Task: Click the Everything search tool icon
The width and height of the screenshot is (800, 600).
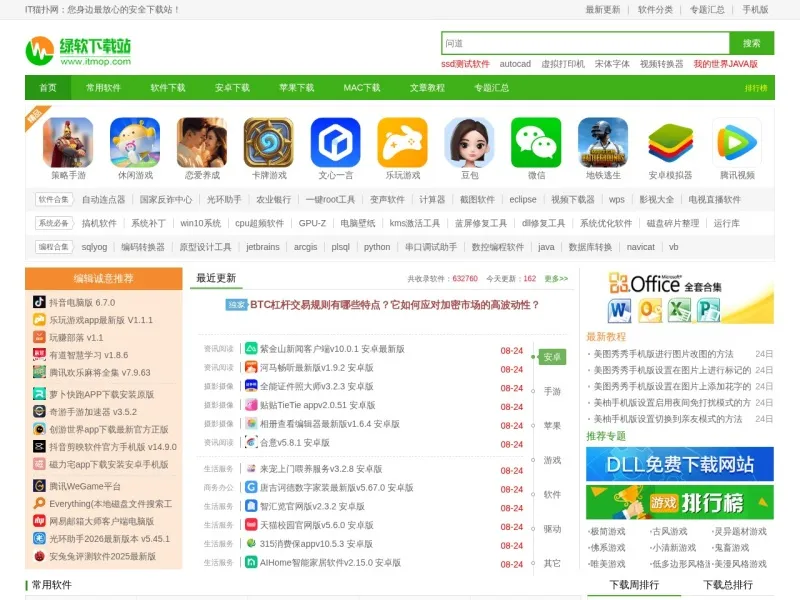Action: [x=39, y=503]
